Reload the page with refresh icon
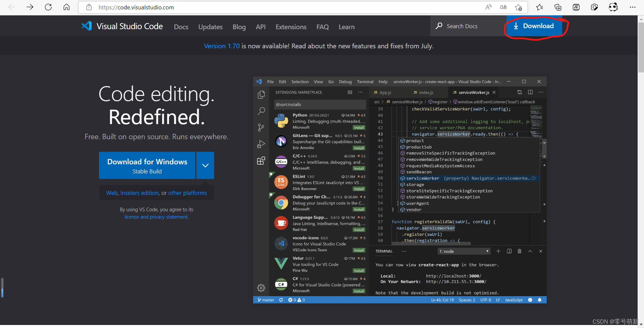This screenshot has height=328, width=644. click(x=48, y=7)
